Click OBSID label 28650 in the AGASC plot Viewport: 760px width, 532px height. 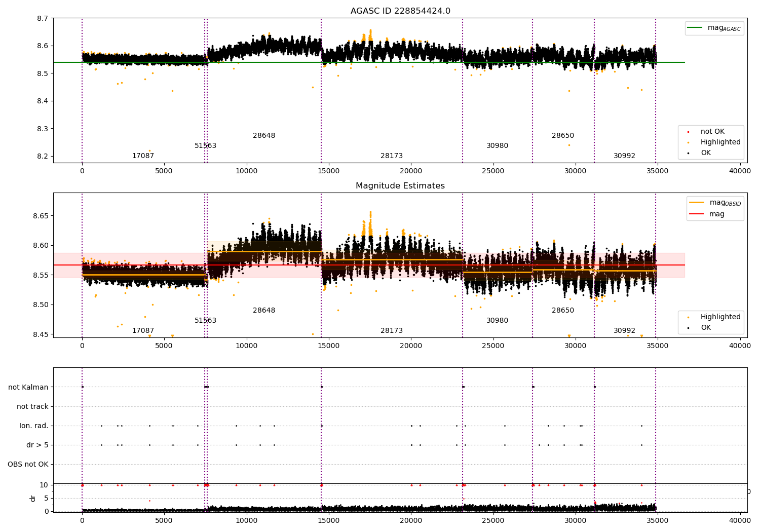563,136
